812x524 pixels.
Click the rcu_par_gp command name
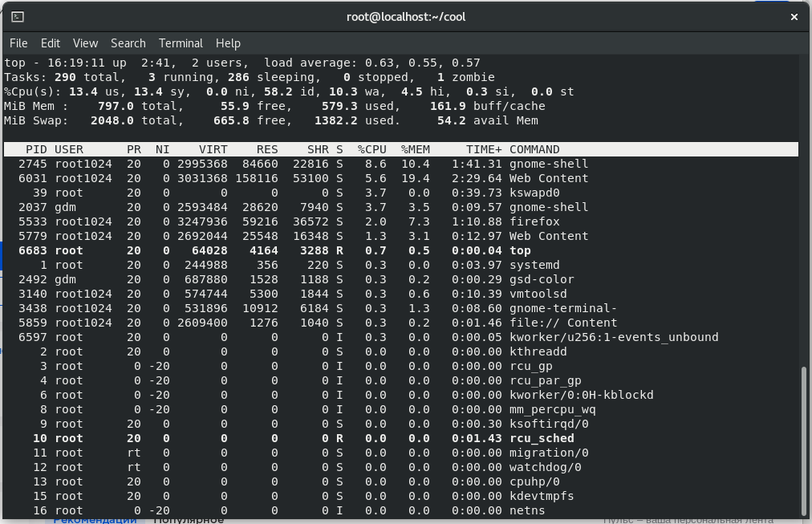point(546,381)
